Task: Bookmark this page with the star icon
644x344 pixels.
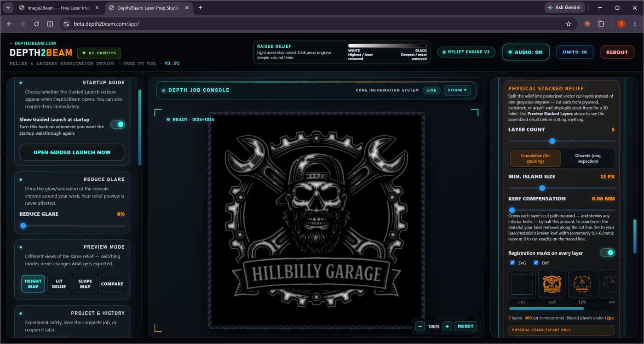Action: [569, 24]
